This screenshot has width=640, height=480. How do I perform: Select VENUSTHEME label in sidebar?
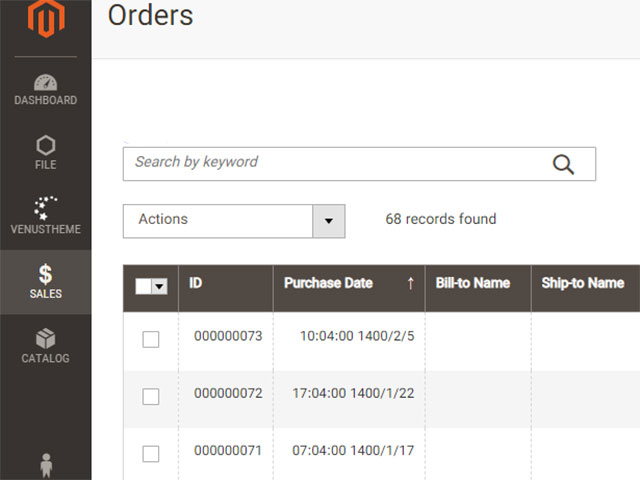coord(45,229)
